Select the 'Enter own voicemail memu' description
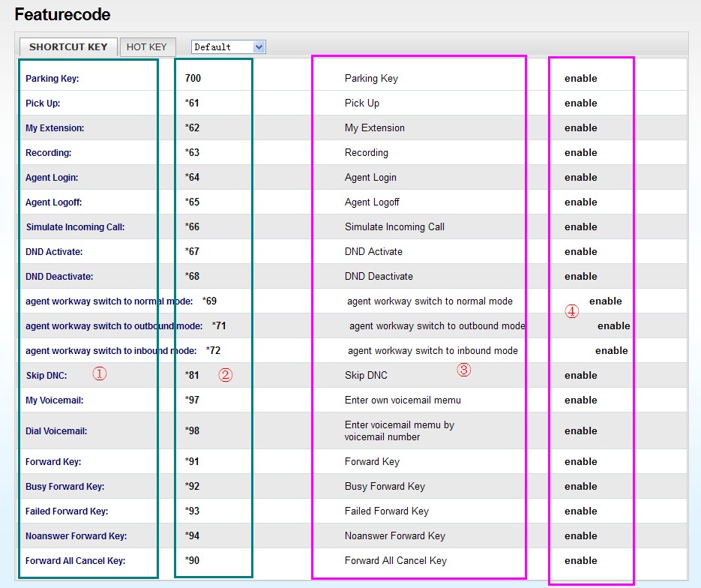The height and width of the screenshot is (588, 701). 403,400
